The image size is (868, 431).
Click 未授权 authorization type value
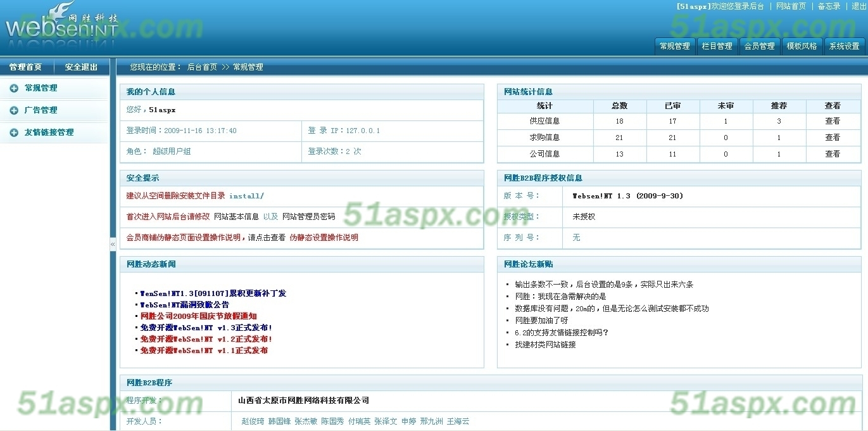584,217
